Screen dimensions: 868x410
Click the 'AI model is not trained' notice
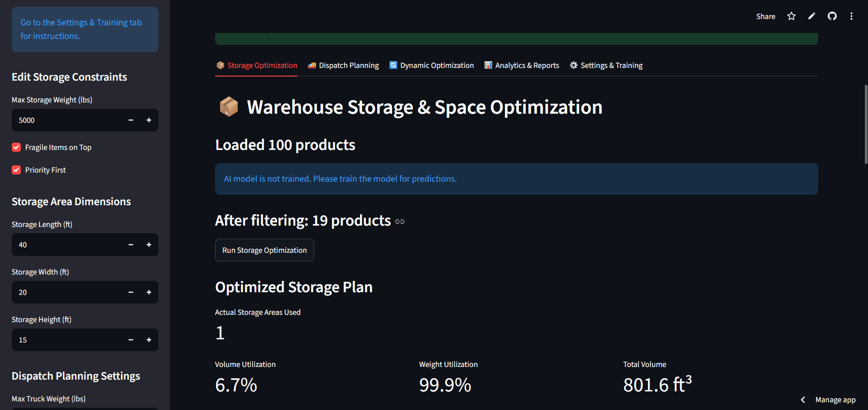pyautogui.click(x=516, y=179)
